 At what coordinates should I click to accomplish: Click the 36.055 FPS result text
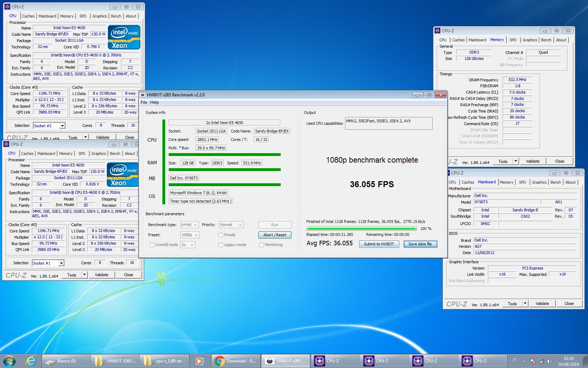tap(372, 184)
